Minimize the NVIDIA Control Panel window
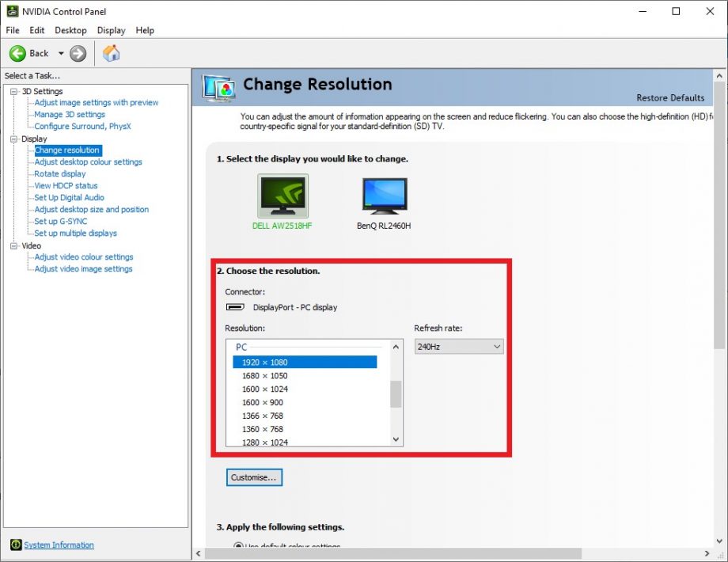Screen dimensions: 728x562 coord(643,11)
